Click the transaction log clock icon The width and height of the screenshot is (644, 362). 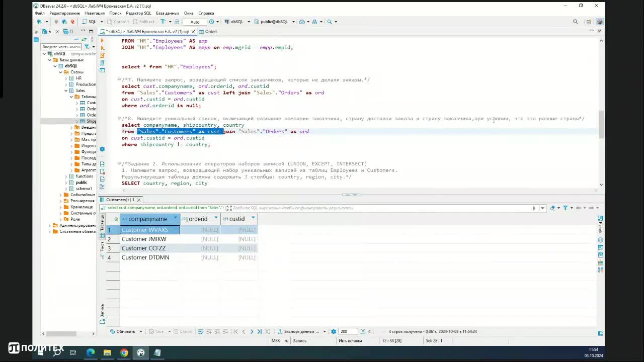click(211, 22)
